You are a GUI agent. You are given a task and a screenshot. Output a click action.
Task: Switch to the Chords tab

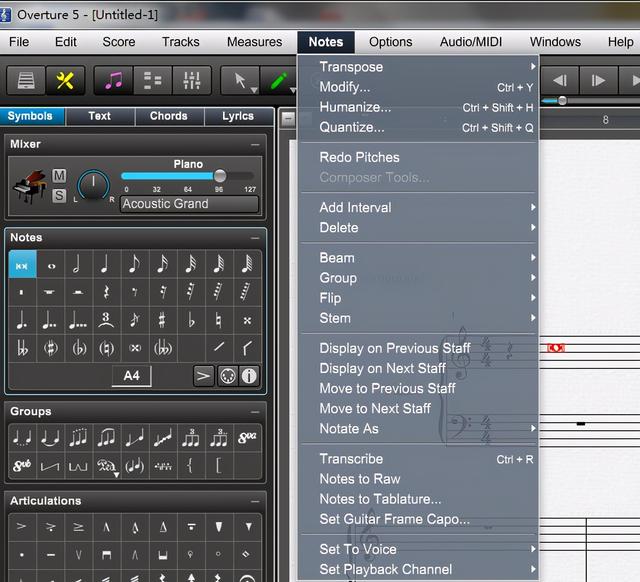pos(169,116)
